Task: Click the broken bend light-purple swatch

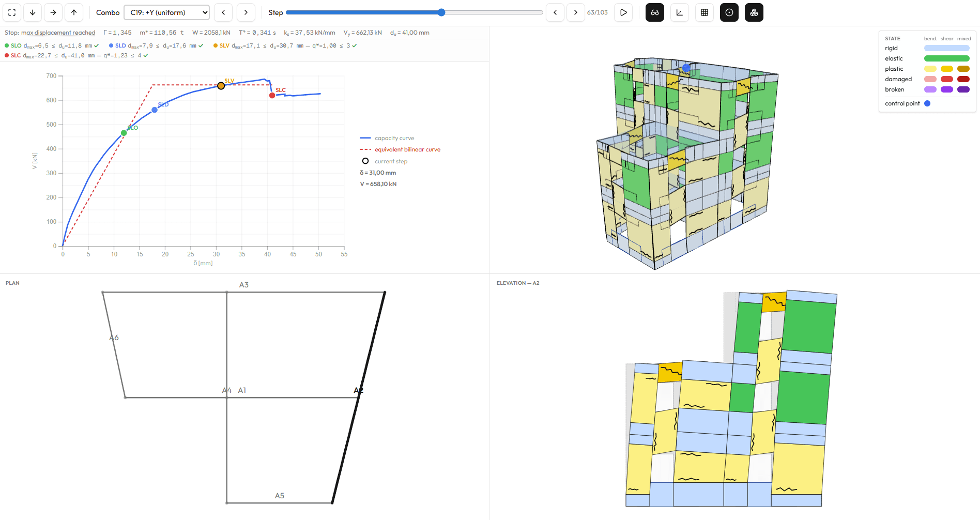Action: [930, 89]
